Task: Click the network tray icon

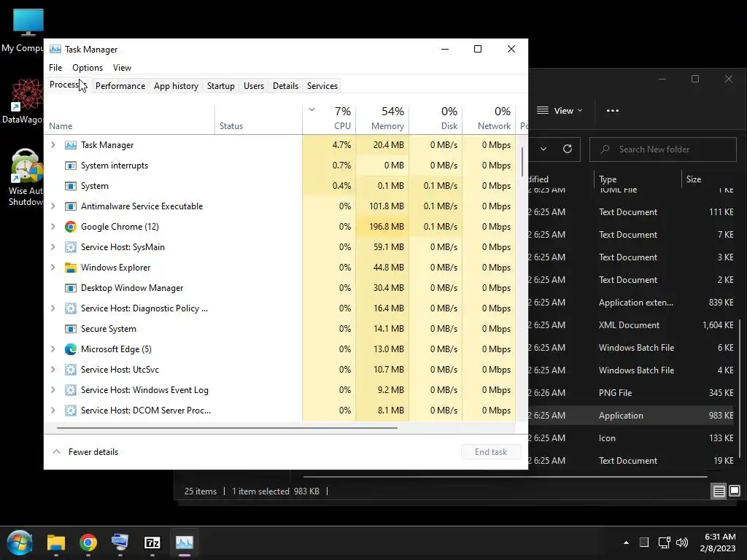Action: tap(664, 542)
